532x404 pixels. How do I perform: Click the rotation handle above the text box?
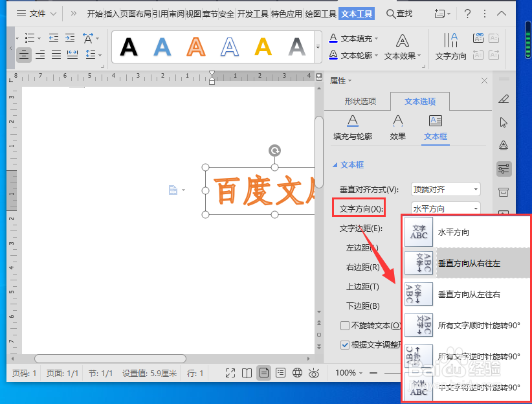[274, 150]
